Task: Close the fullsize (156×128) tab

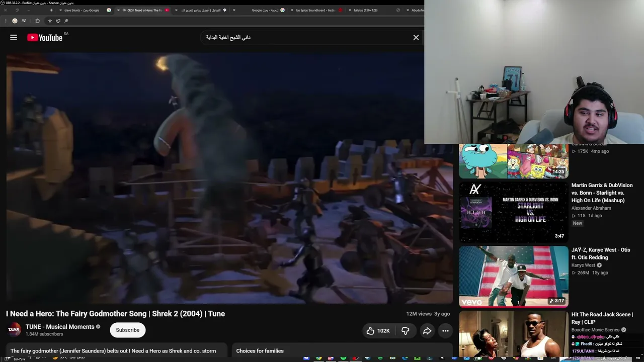Action: (350, 10)
